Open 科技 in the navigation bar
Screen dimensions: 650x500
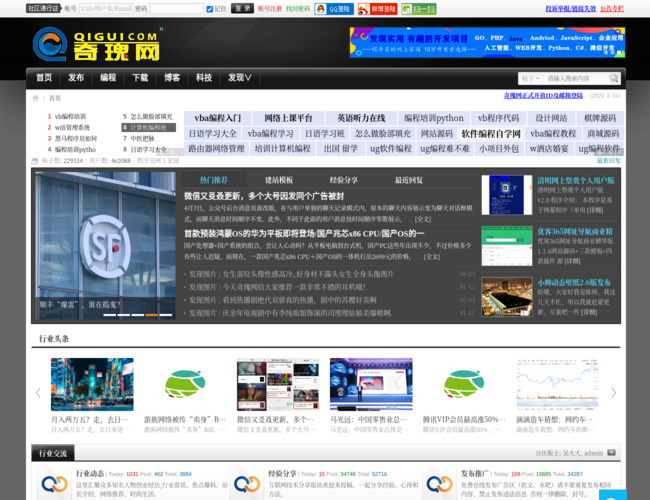click(204, 78)
